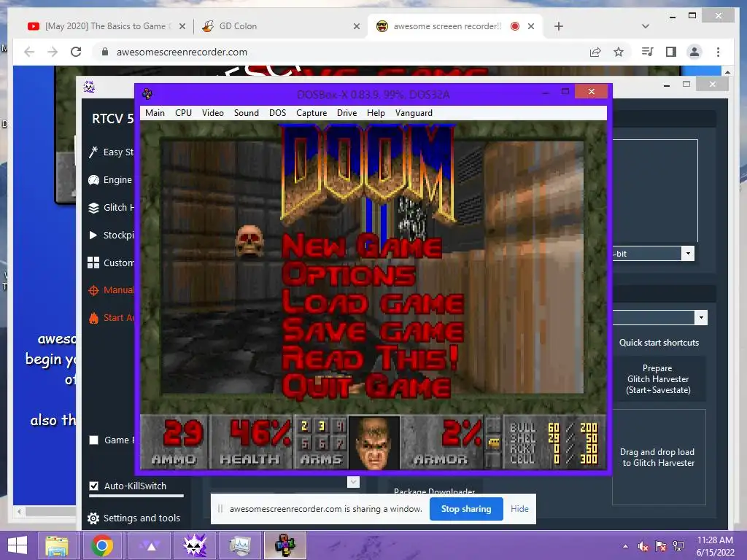Image resolution: width=747 pixels, height=560 pixels.
Task: Open the CPU menu in DOSBox-X
Action: click(183, 113)
